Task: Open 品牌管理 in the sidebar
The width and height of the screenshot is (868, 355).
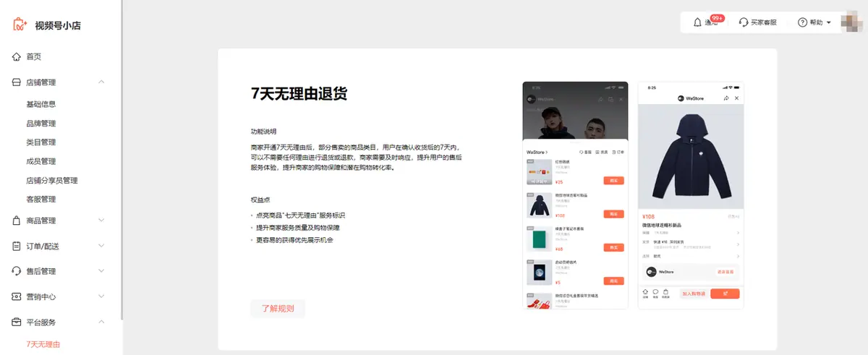Action: coord(41,124)
